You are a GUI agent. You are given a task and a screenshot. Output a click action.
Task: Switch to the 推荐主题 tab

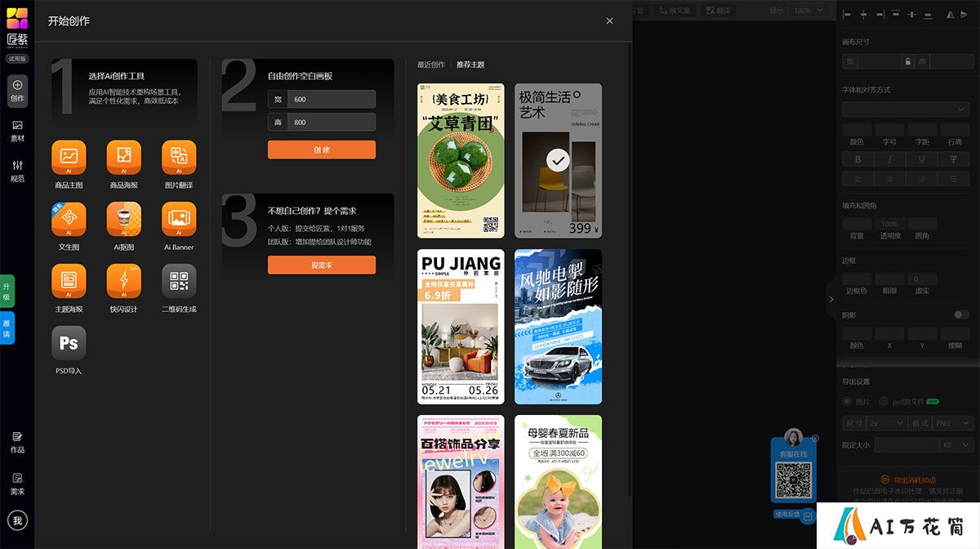coord(470,65)
